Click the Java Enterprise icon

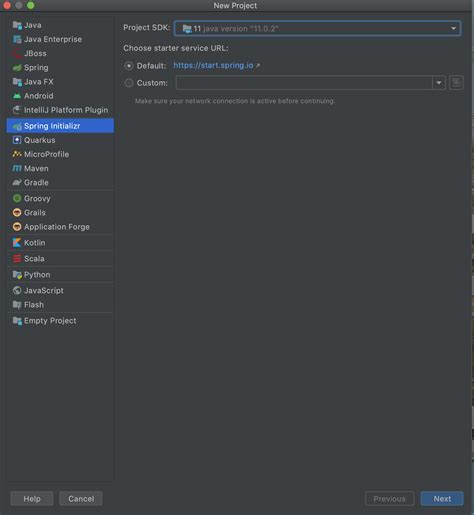pos(17,39)
